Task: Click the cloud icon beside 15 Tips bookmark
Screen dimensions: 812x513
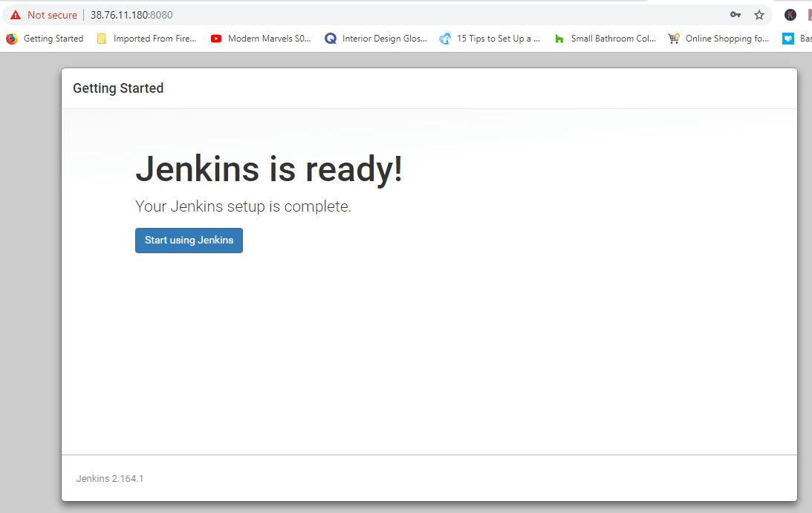Action: [x=445, y=39]
